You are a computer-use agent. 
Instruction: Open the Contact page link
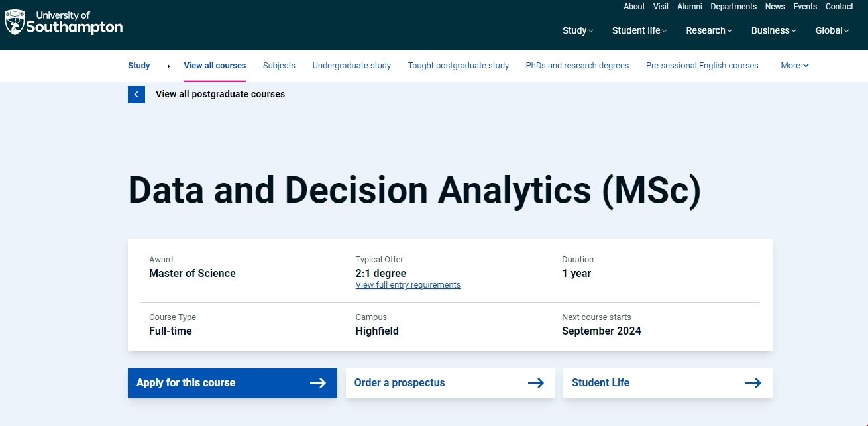pyautogui.click(x=839, y=7)
